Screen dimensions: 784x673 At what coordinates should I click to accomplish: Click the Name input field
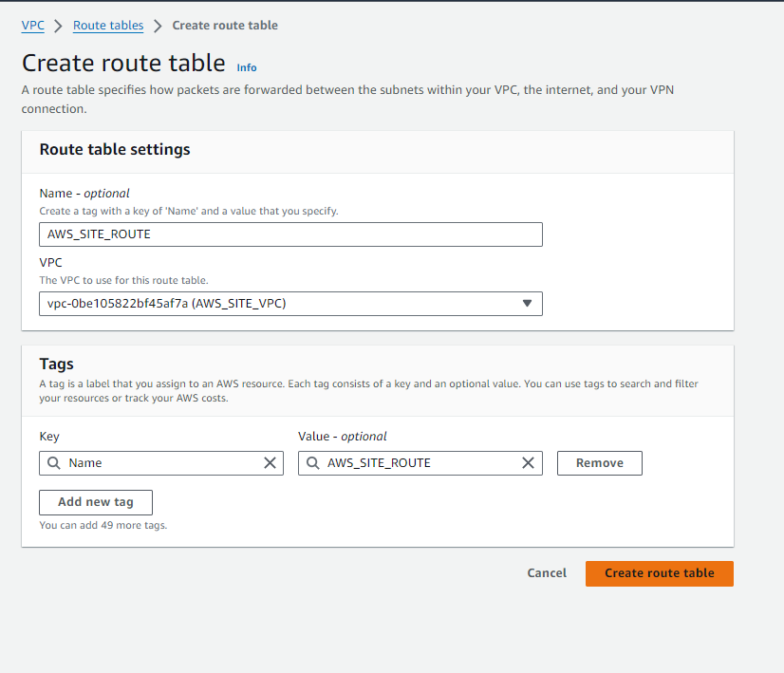pyautogui.click(x=291, y=234)
